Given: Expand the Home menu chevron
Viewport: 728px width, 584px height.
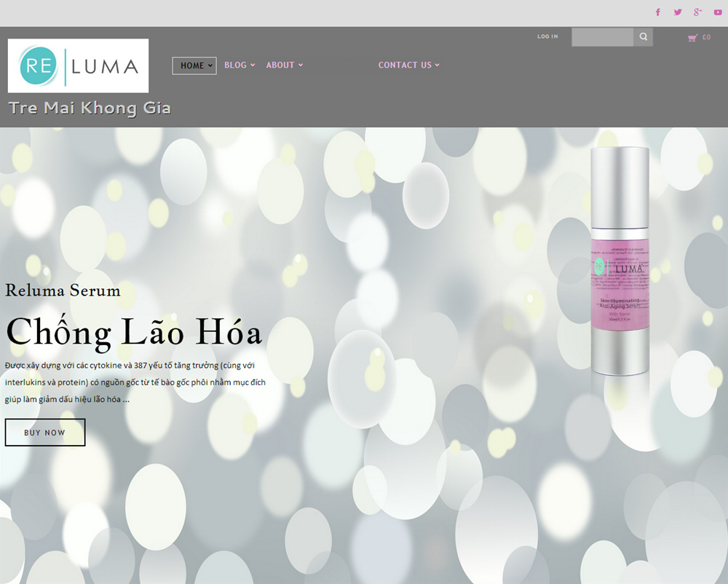Looking at the screenshot, I should (210, 66).
